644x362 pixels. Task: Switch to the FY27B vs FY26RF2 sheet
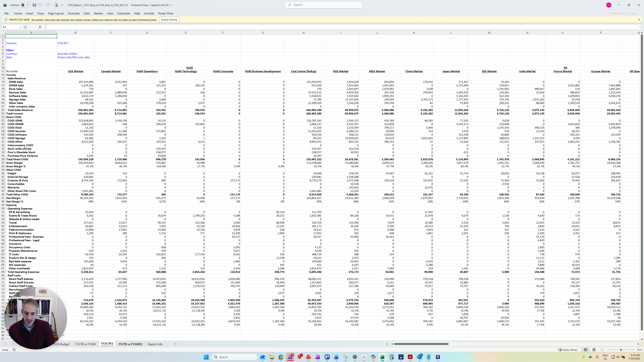(x=130, y=344)
